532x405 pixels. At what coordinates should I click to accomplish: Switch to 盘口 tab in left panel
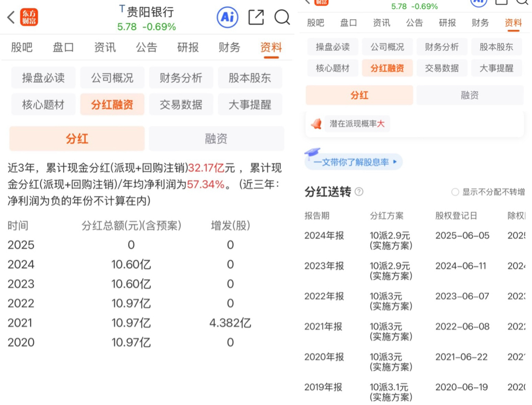pyautogui.click(x=63, y=47)
